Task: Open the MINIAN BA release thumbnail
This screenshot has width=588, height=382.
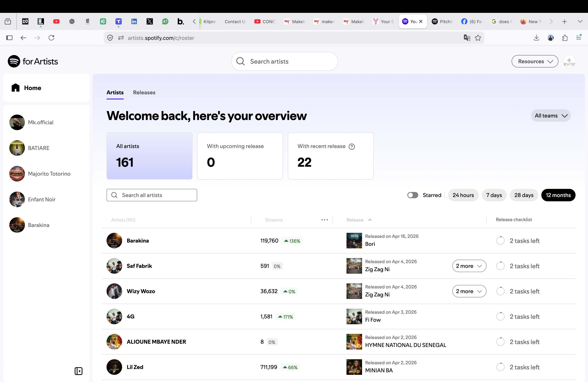Action: 354,367
